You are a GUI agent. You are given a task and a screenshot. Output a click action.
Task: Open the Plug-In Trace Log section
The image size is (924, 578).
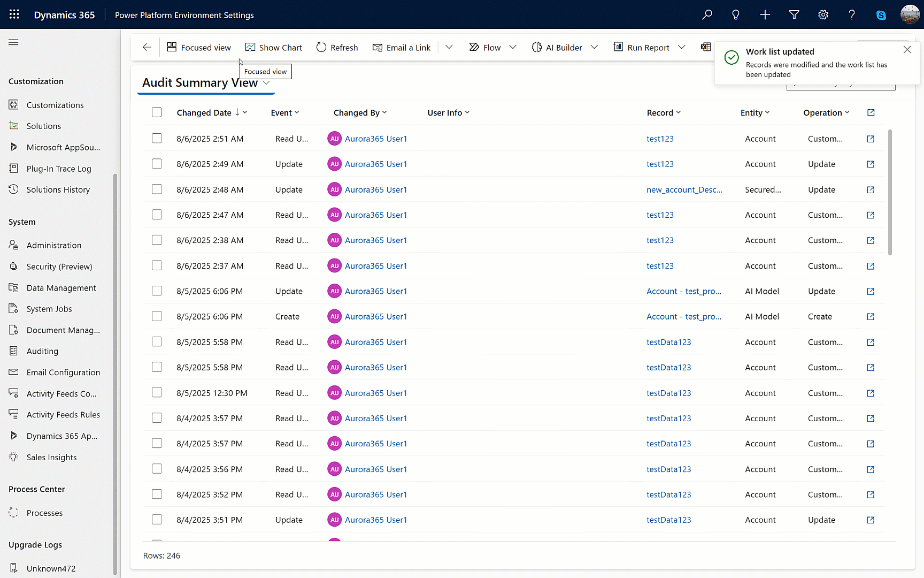58,168
